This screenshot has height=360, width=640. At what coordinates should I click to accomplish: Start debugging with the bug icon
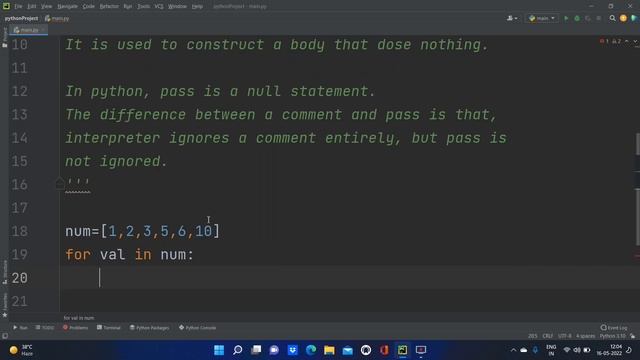pyautogui.click(x=577, y=18)
